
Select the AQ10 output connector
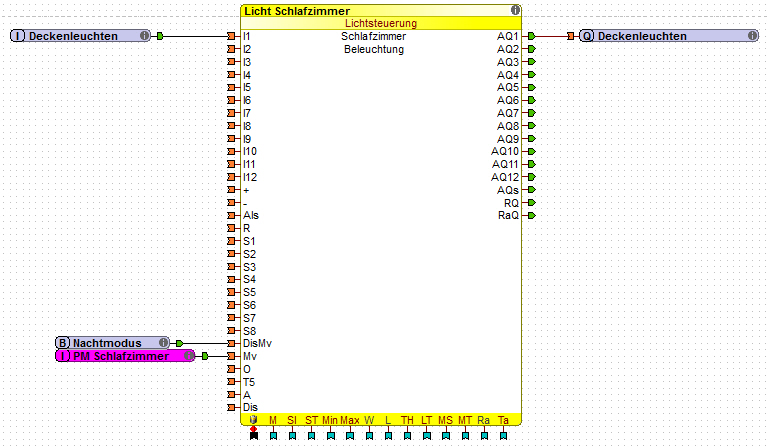coord(532,152)
